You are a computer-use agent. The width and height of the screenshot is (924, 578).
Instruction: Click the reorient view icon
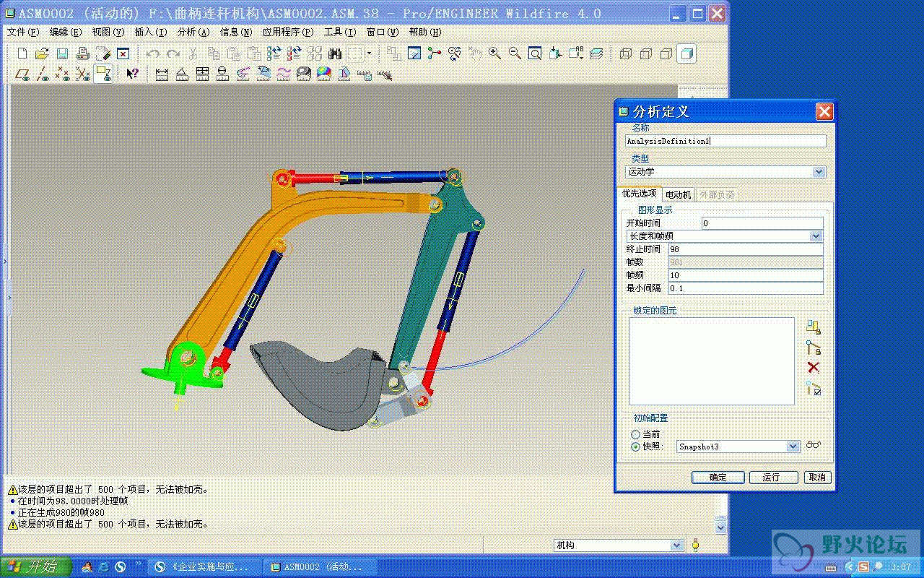point(555,53)
